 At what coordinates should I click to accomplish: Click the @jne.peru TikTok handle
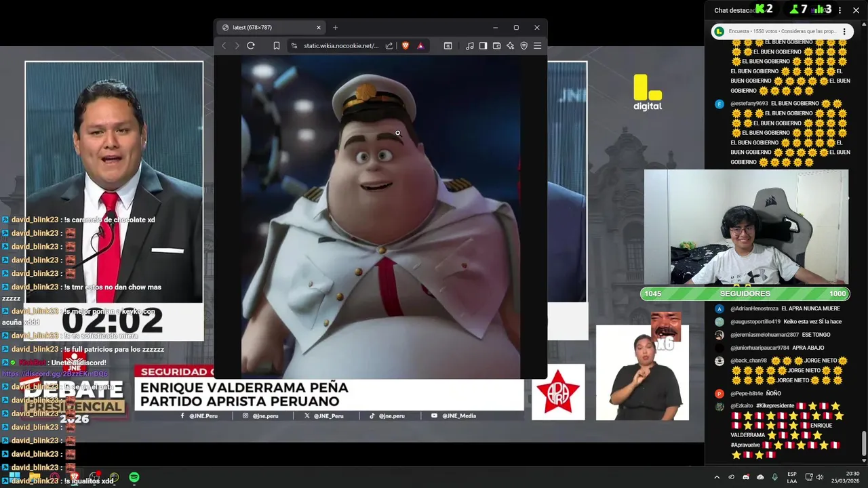(x=387, y=415)
